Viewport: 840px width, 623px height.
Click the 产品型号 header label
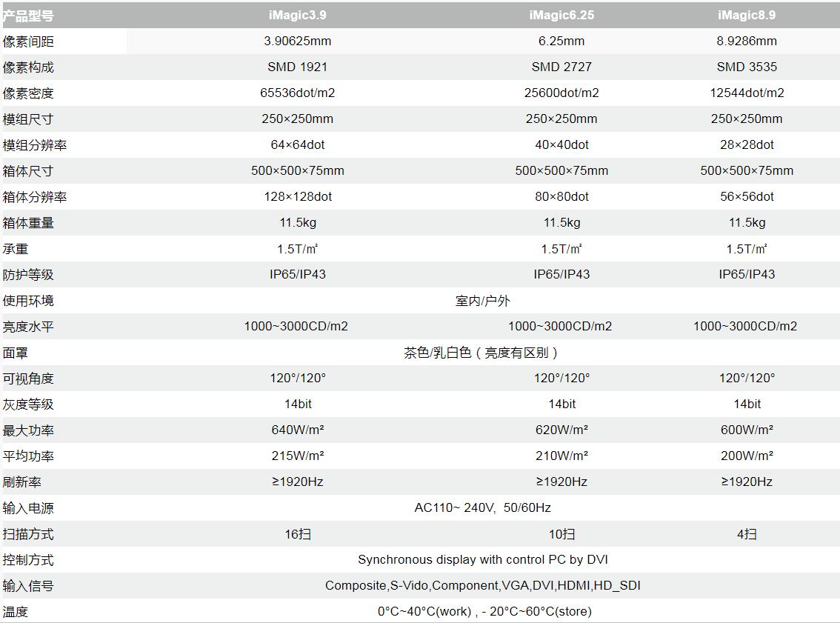click(28, 16)
